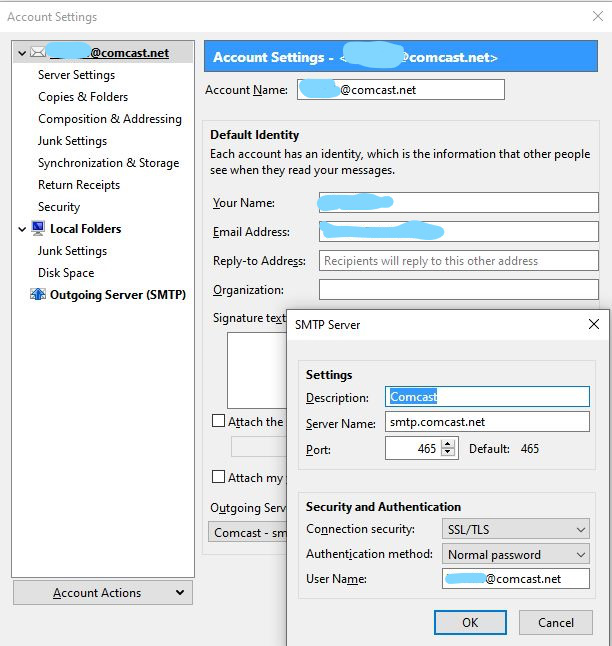This screenshot has height=646, width=612.
Task: Click the Email Address field
Action: [x=459, y=232]
